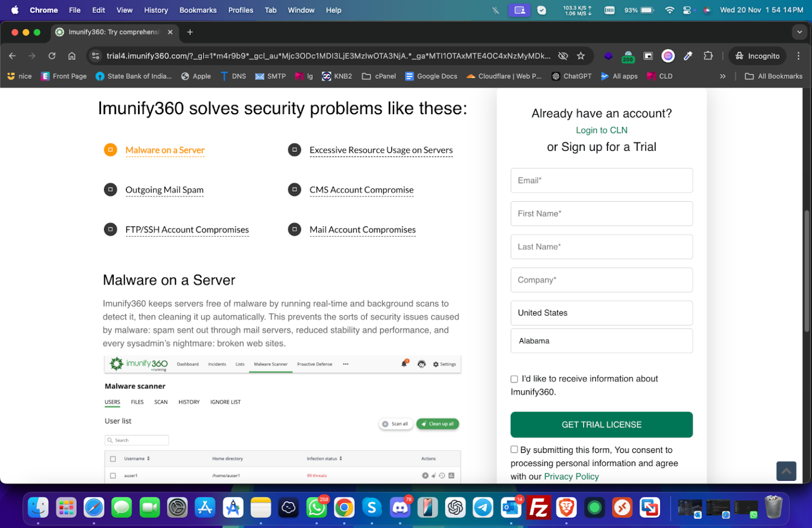The width and height of the screenshot is (812, 528).
Task: Launch WhatsApp from the Dock
Action: (x=317, y=507)
